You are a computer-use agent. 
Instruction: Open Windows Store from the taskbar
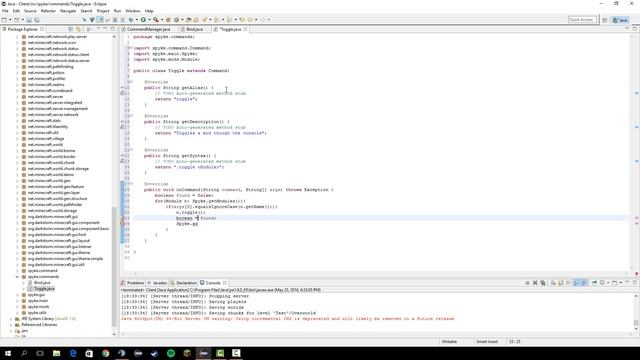point(89,353)
